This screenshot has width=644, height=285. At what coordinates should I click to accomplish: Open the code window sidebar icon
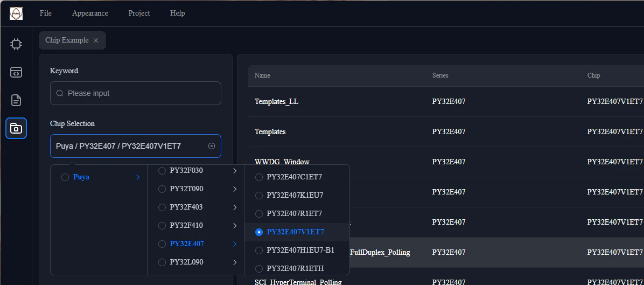(x=16, y=72)
